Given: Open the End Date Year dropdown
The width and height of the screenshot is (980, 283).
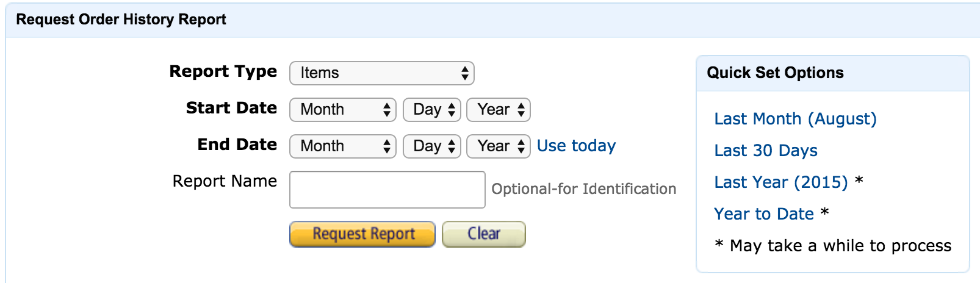Looking at the screenshot, I should (x=498, y=146).
